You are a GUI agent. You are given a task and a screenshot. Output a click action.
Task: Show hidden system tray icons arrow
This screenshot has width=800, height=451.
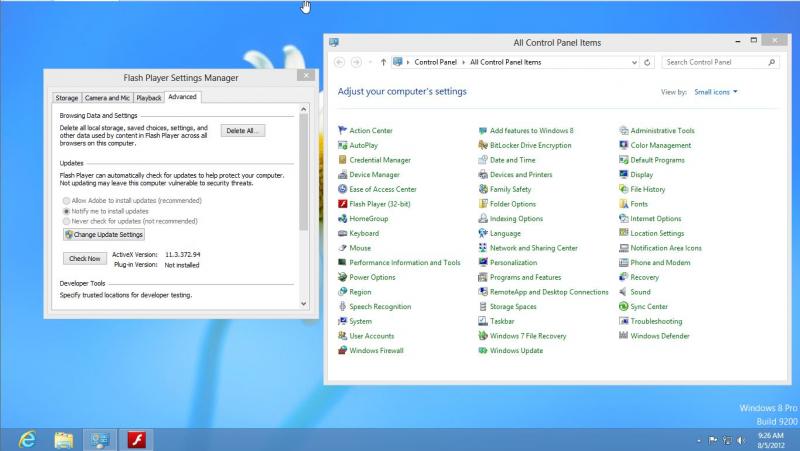coord(698,440)
